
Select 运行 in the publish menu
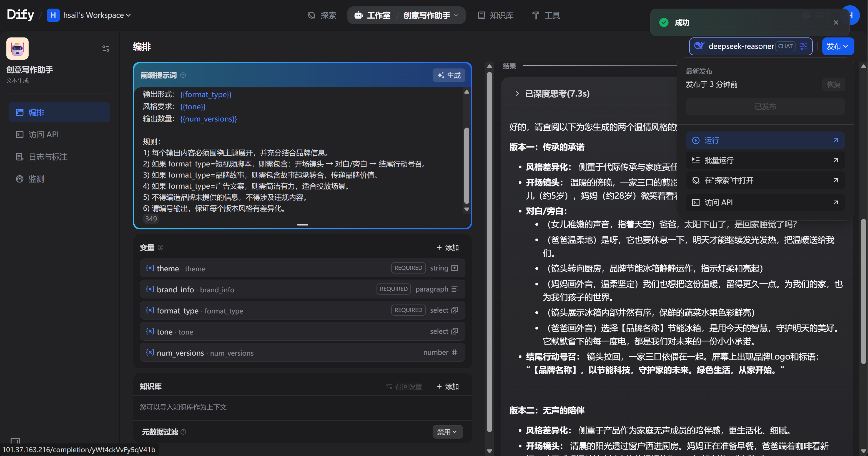click(x=765, y=140)
